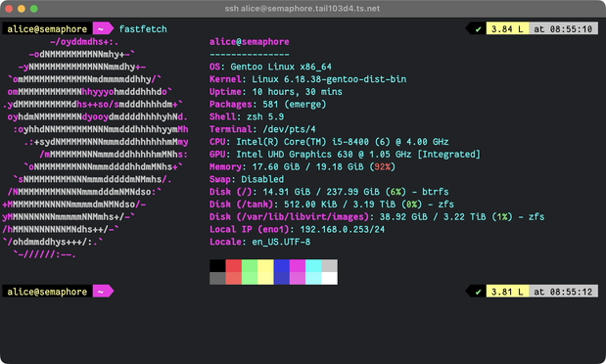Click the alice@semaphore header in fastfetch output

[250, 42]
